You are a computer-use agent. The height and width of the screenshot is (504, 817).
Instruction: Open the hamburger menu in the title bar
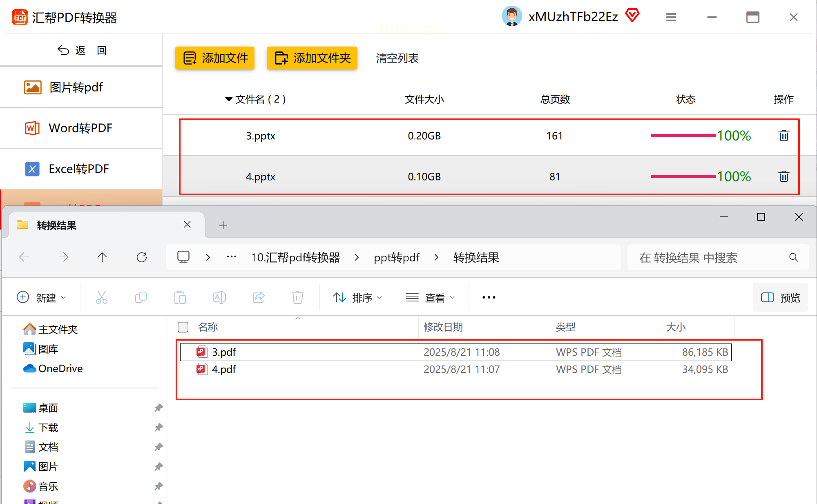[671, 17]
